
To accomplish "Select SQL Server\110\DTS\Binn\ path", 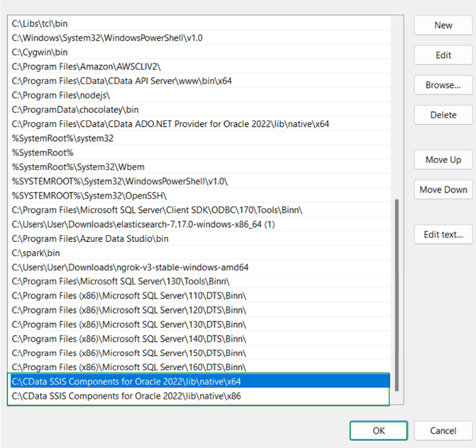I will click(199, 295).
